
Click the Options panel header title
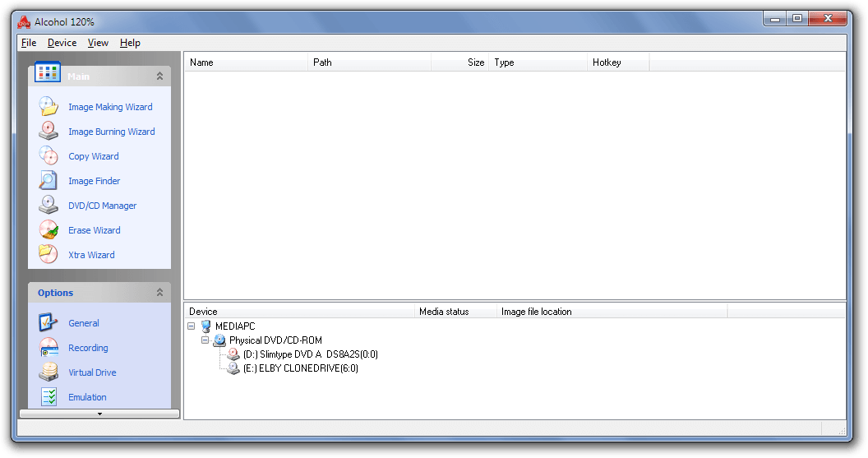[x=55, y=293]
